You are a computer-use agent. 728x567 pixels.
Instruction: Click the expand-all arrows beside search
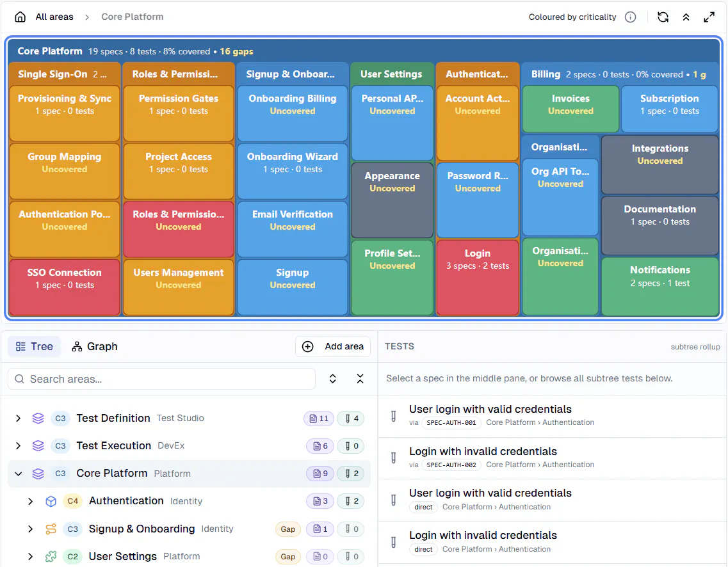[x=332, y=379]
